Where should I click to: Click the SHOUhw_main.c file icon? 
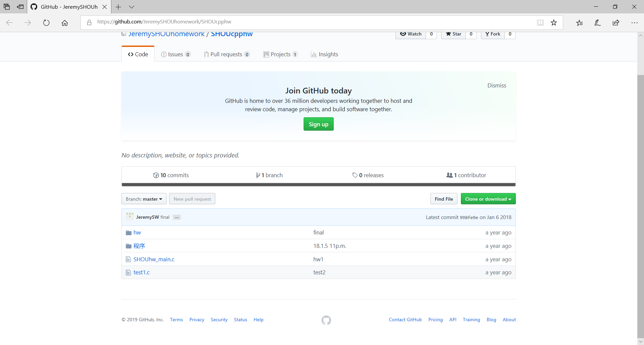click(128, 259)
